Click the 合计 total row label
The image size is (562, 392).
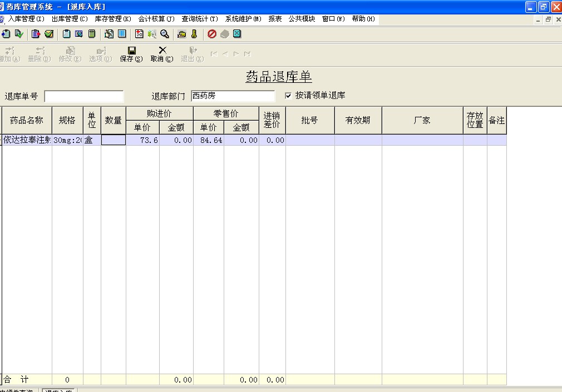pyautogui.click(x=16, y=379)
